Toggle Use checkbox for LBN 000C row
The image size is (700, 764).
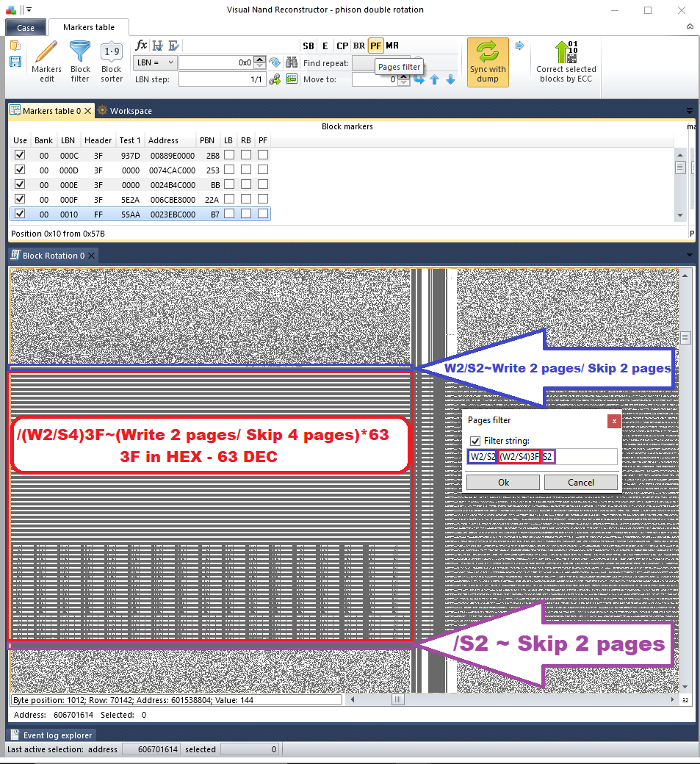[20, 155]
